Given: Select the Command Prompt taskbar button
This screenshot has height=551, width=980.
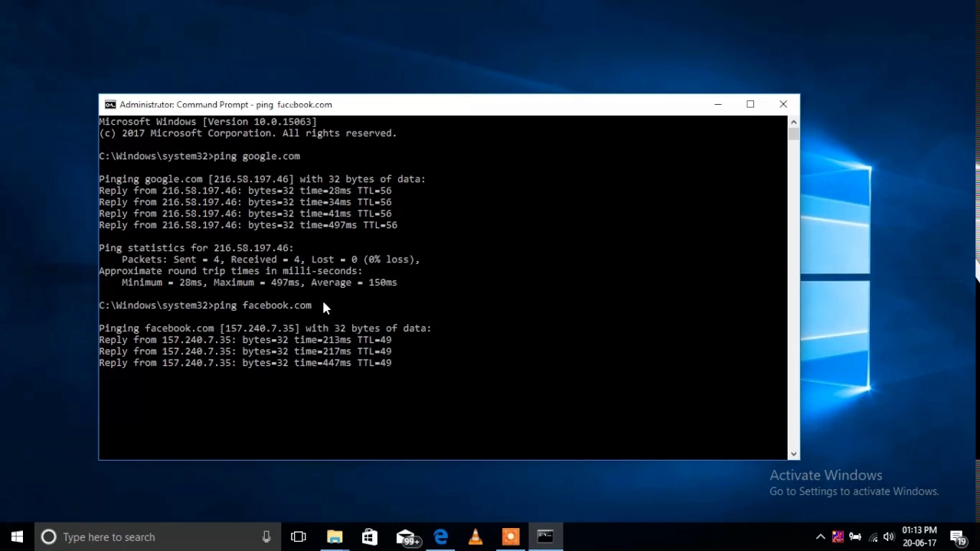Looking at the screenshot, I should coord(545,537).
